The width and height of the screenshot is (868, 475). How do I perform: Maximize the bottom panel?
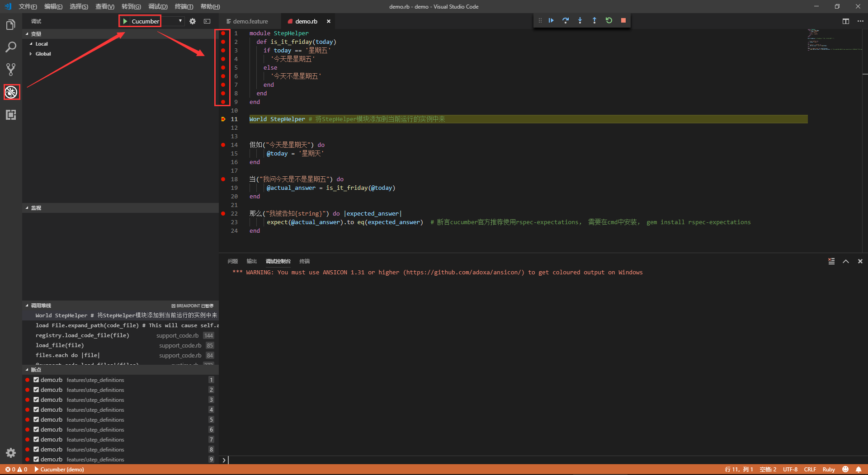(x=846, y=261)
